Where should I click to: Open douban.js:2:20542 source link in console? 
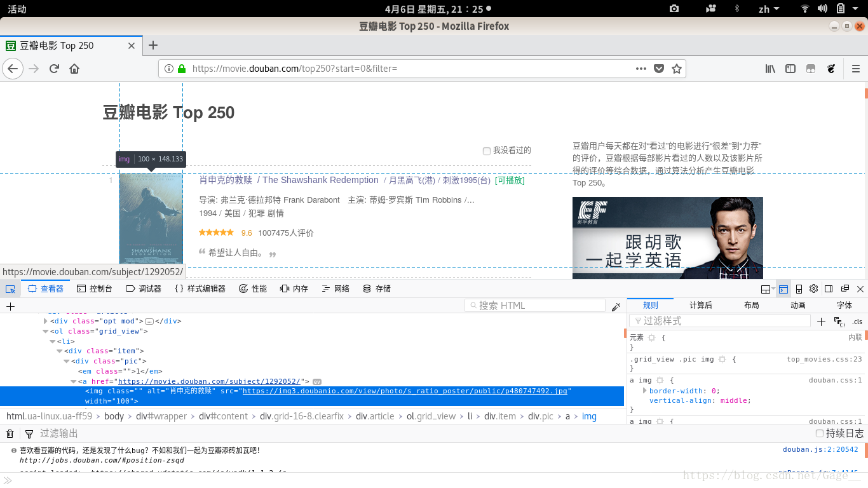click(x=820, y=450)
